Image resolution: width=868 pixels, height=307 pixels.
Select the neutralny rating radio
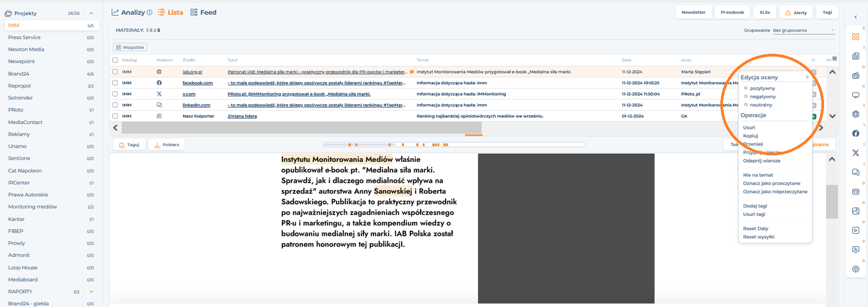coord(746,105)
